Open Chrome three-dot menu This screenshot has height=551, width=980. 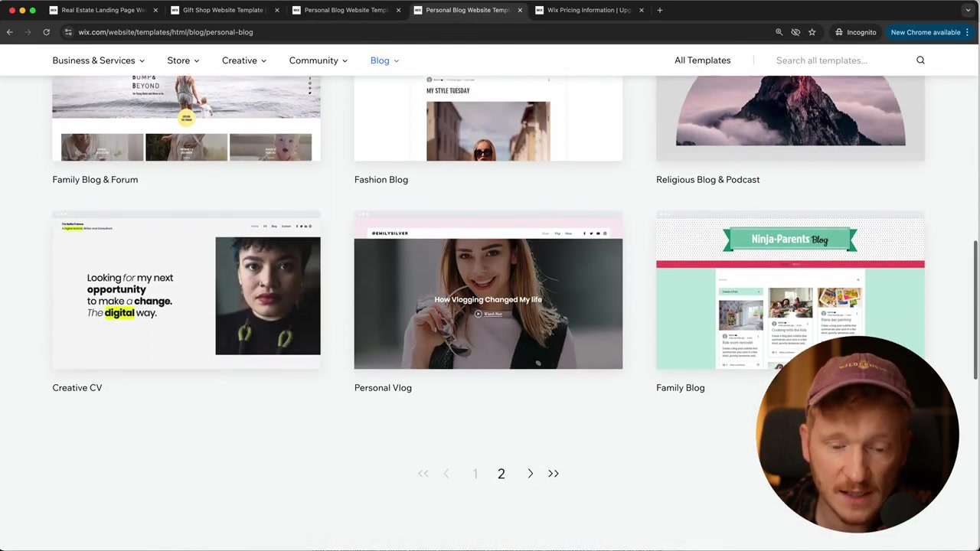click(968, 32)
